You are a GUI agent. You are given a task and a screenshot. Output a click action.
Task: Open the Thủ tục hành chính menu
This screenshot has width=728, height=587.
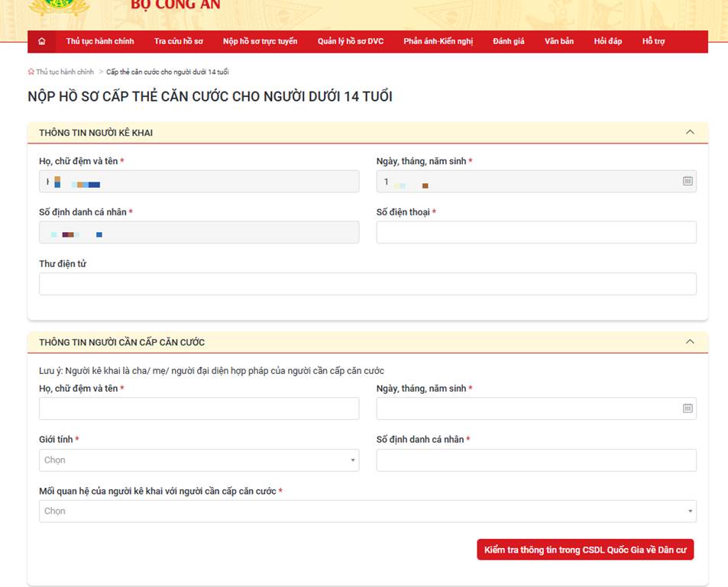[100, 41]
